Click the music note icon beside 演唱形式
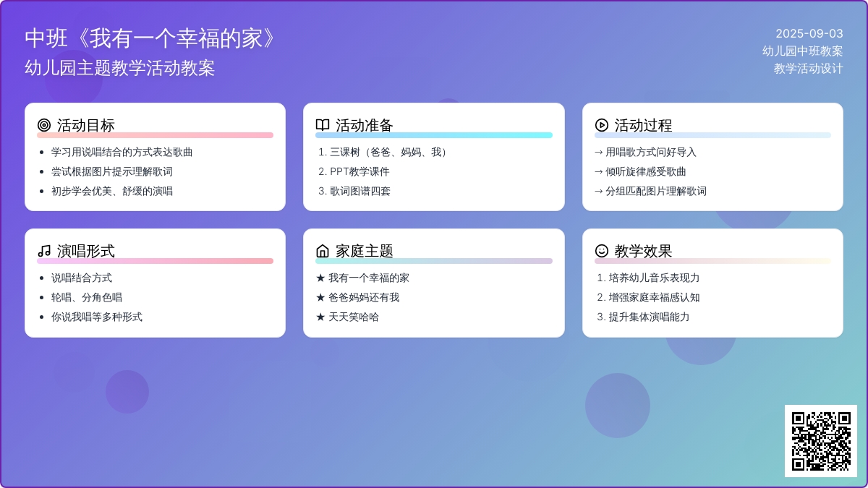This screenshot has width=868, height=488. (x=44, y=251)
